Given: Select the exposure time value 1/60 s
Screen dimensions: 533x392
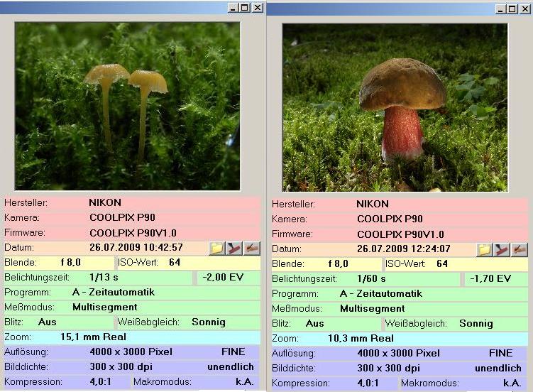Looking at the screenshot, I should pyautogui.click(x=372, y=279).
